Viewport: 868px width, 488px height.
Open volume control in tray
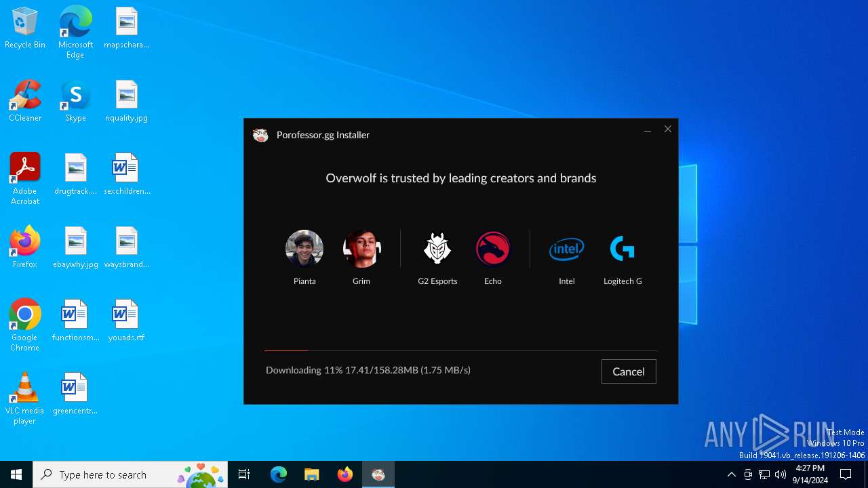781,474
